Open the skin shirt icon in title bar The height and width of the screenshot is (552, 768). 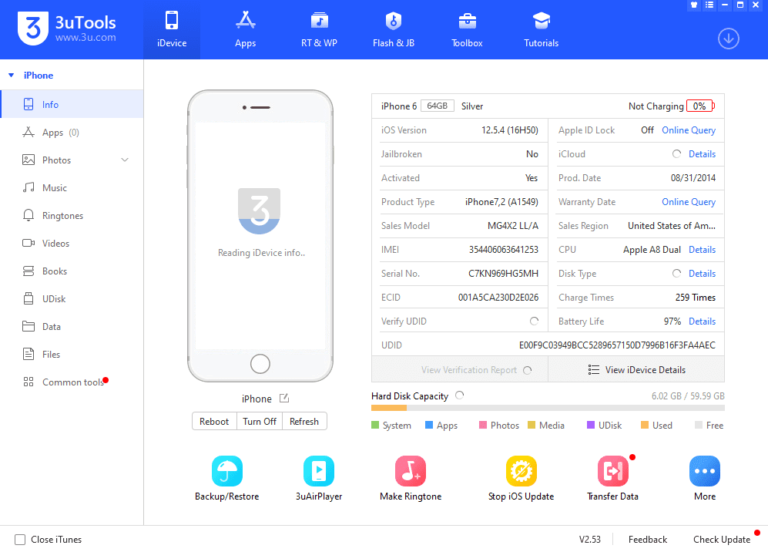coord(694,5)
